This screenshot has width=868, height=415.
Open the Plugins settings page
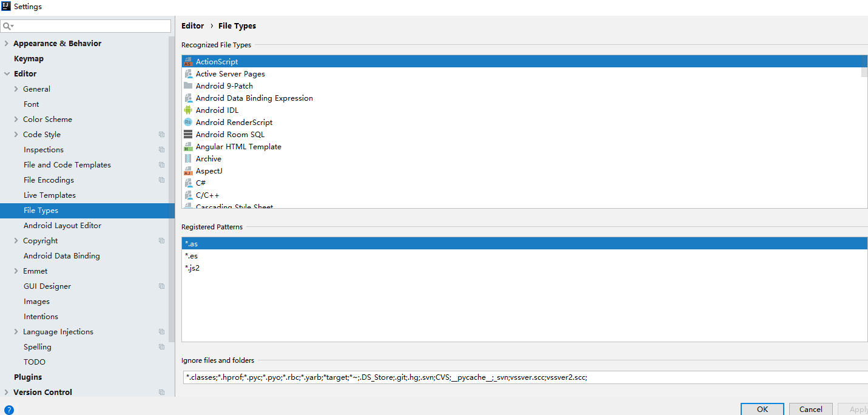point(28,376)
